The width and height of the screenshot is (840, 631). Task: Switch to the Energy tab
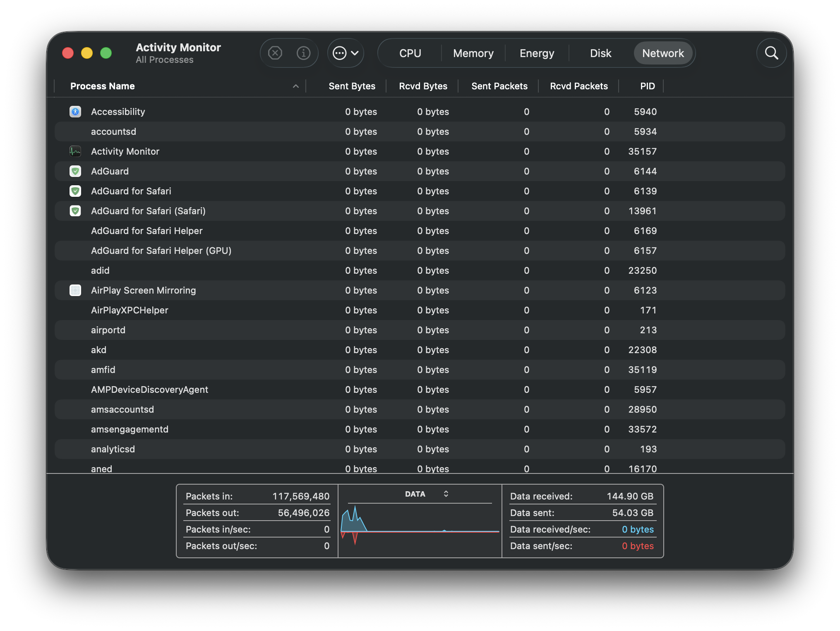[x=537, y=53]
